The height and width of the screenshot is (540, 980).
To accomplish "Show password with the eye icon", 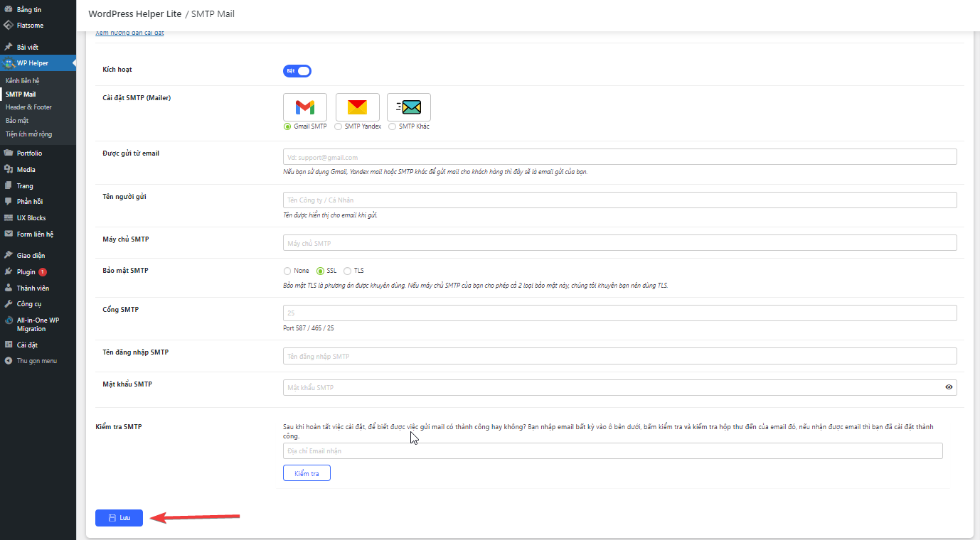I will pyautogui.click(x=949, y=387).
